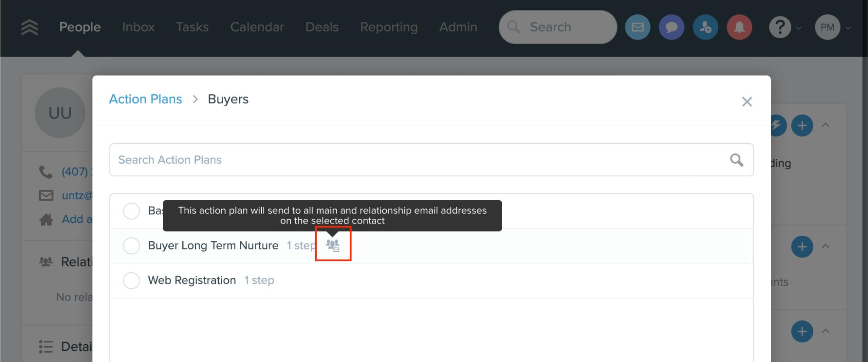
Task: Collapse the middle right panel section chevron
Action: pyautogui.click(x=825, y=246)
